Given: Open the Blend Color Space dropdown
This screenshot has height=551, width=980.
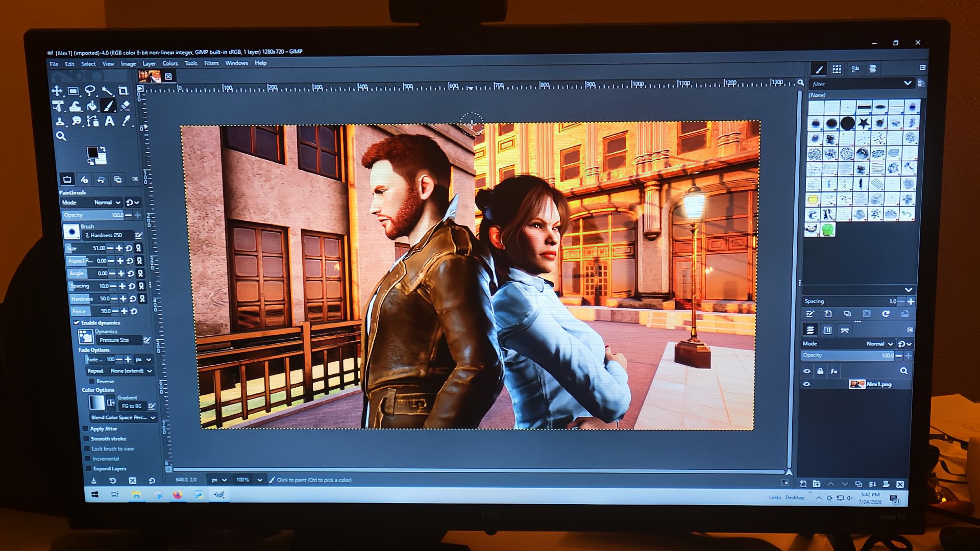Looking at the screenshot, I should coord(124,418).
